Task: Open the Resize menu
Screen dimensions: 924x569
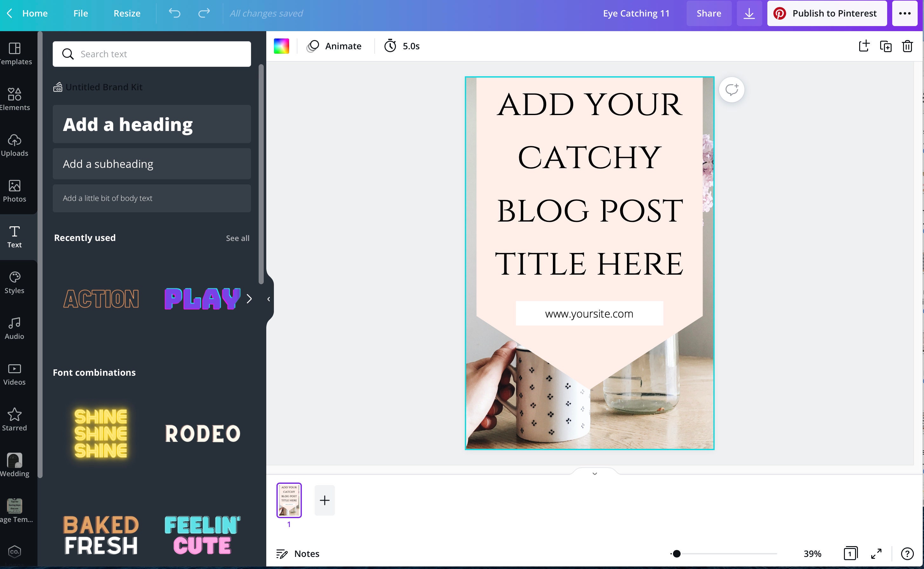Action: 127,13
